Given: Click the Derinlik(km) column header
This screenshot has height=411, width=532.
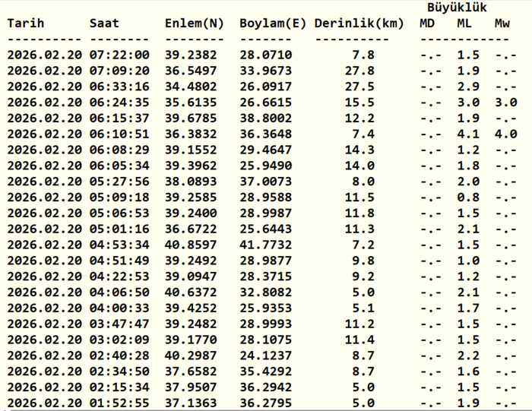Looking at the screenshot, I should pos(359,23).
